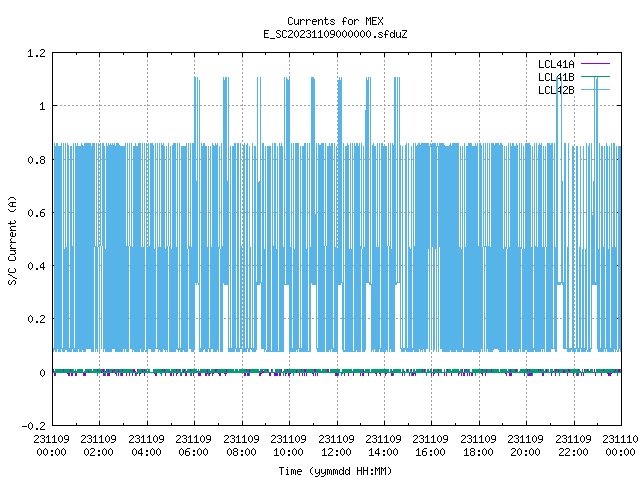Click the x-axis tick 231109 10:00
The image size is (640, 480).
(x=288, y=446)
